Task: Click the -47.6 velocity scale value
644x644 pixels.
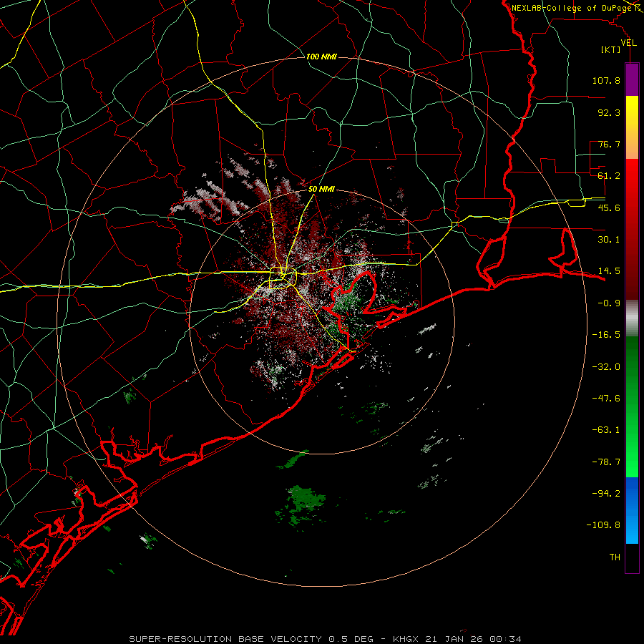Action: pos(606,399)
